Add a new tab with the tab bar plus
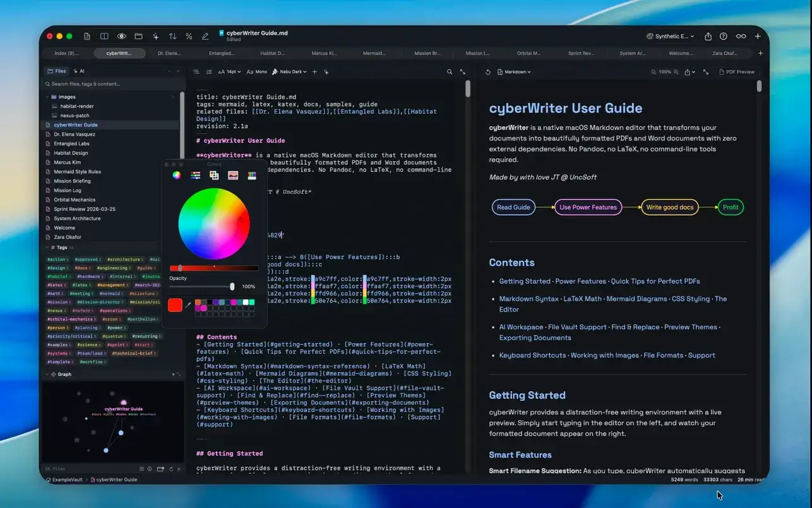The height and width of the screenshot is (508, 812). click(x=760, y=53)
